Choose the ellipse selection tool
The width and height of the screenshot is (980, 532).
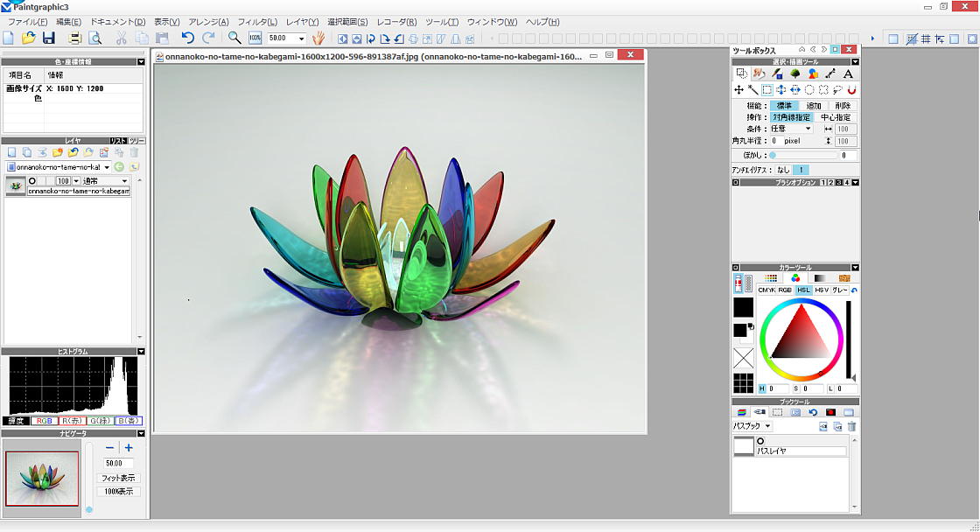[x=809, y=90]
